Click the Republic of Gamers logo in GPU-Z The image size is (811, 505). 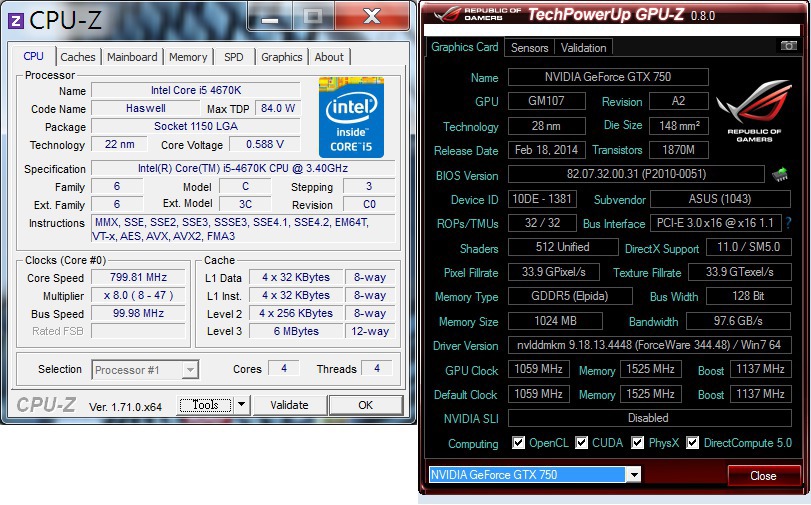click(x=754, y=111)
